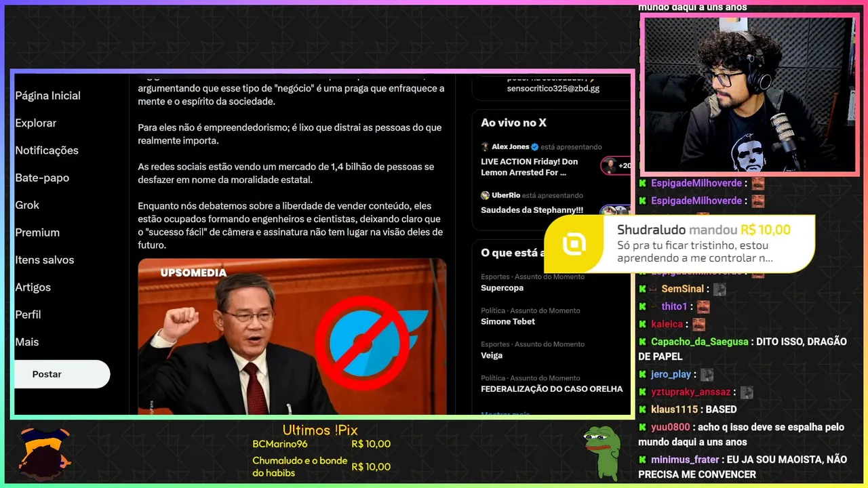Open the Veiga trending topic
This screenshot has height=488, width=868.
click(492, 355)
